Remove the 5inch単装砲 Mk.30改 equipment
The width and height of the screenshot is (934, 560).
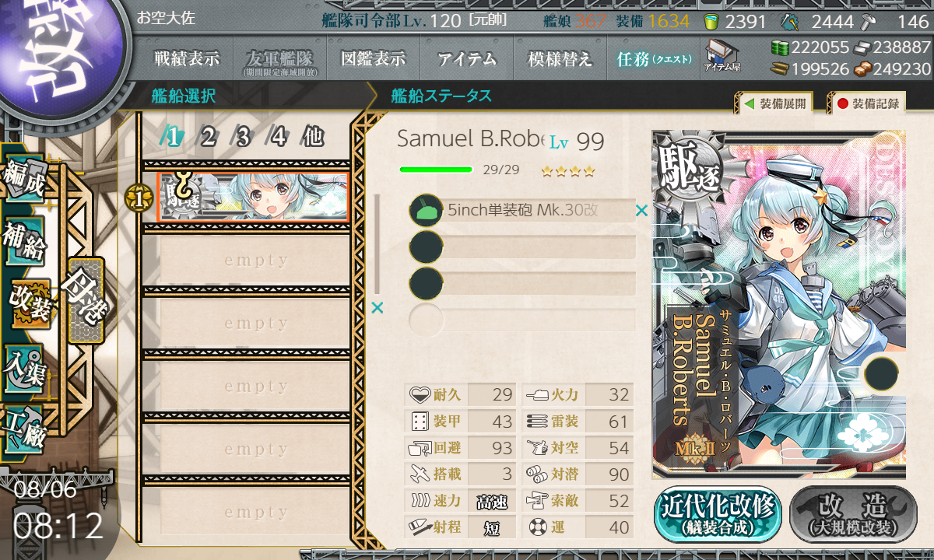(641, 210)
